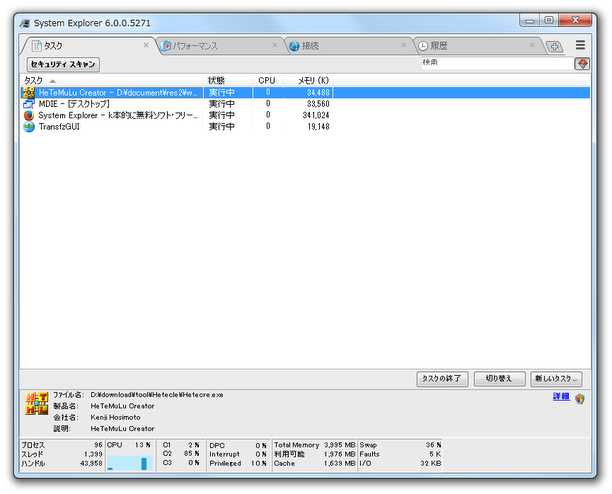Close the パフォーマンス tab
This screenshot has width=612, height=494.
coord(275,45)
